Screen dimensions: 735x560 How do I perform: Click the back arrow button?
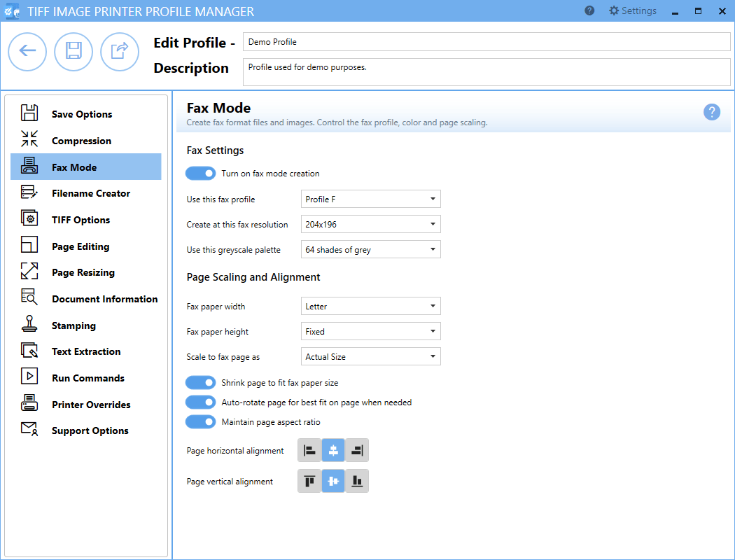(27, 51)
